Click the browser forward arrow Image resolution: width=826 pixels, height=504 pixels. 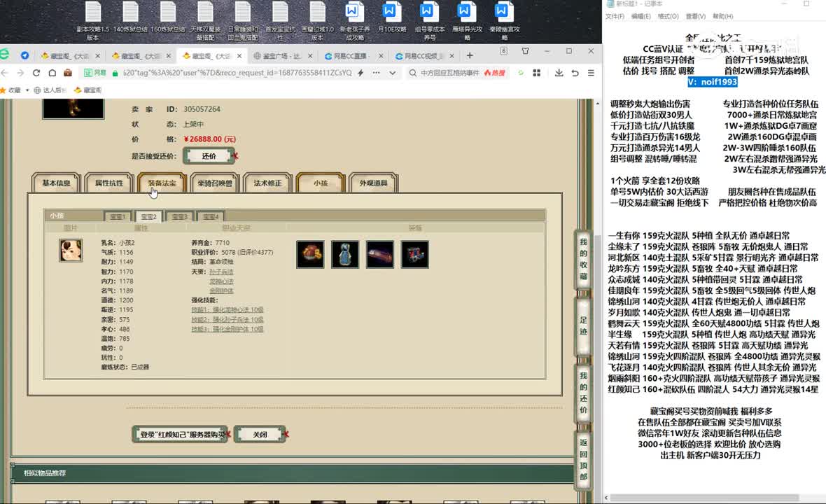click(20, 73)
